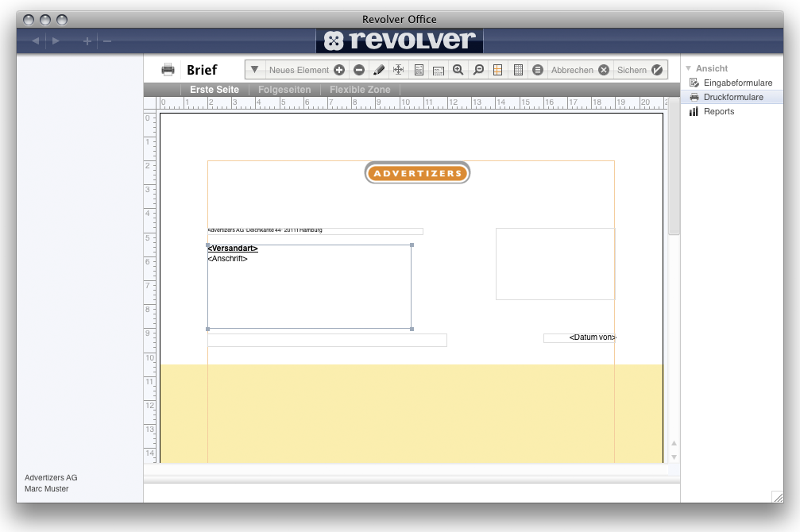Click the form layout icon
This screenshot has width=800, height=532.
coord(439,71)
